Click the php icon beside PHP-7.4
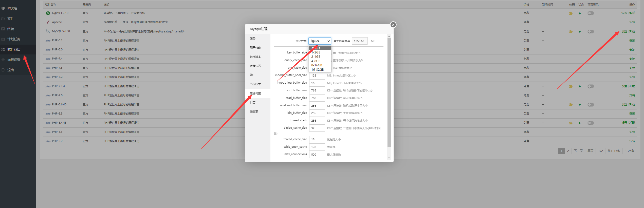This screenshot has width=644, height=208. click(48, 59)
